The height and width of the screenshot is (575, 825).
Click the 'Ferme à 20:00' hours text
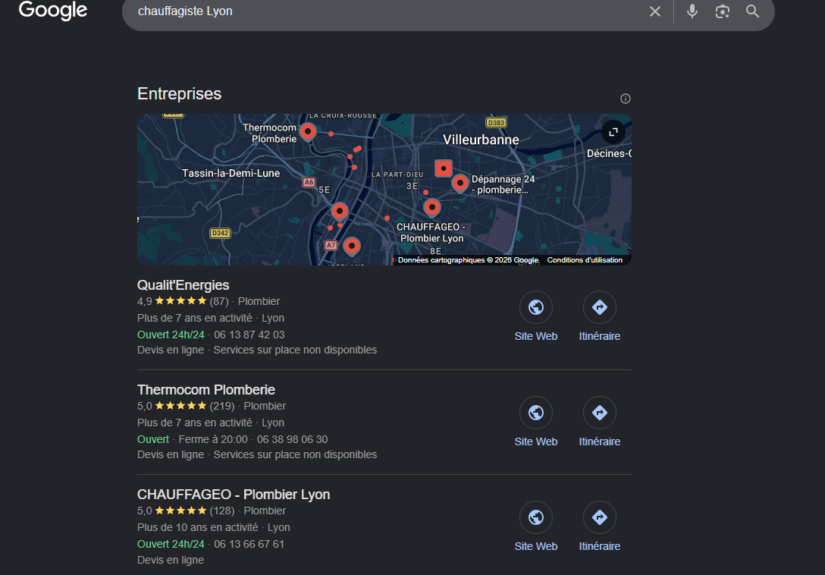point(213,439)
